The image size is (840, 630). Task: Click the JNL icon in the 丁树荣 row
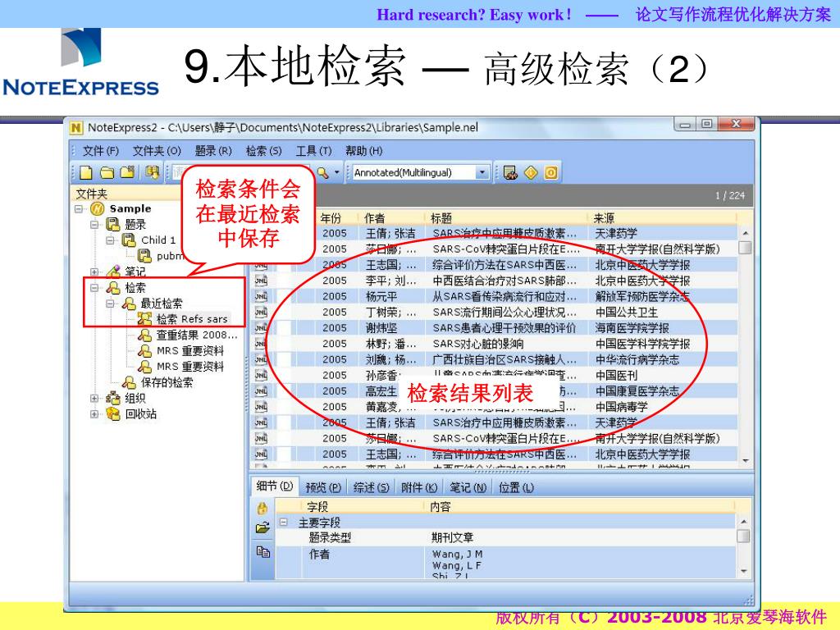(261, 313)
